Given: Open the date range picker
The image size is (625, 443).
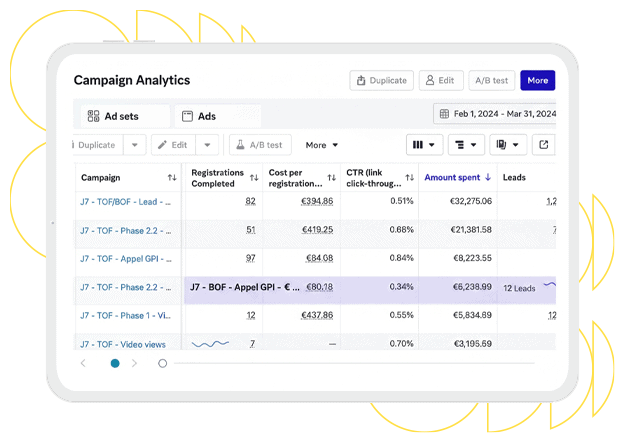Looking at the screenshot, I should coord(494,114).
